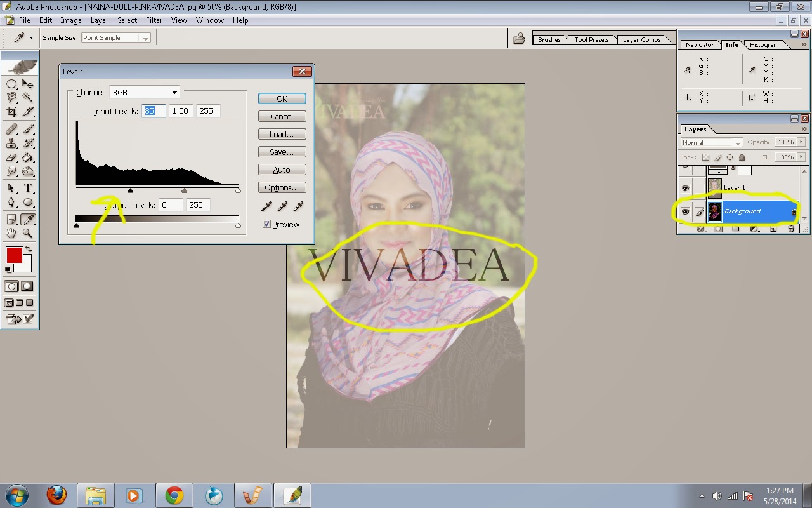This screenshot has height=508, width=812.
Task: Click OK in the Levels dialog
Action: click(282, 98)
